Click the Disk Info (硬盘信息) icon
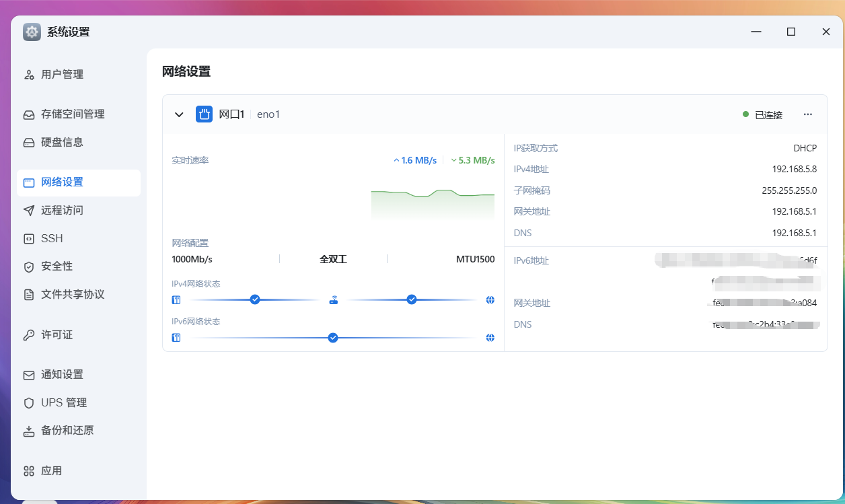The image size is (845, 504). point(29,143)
